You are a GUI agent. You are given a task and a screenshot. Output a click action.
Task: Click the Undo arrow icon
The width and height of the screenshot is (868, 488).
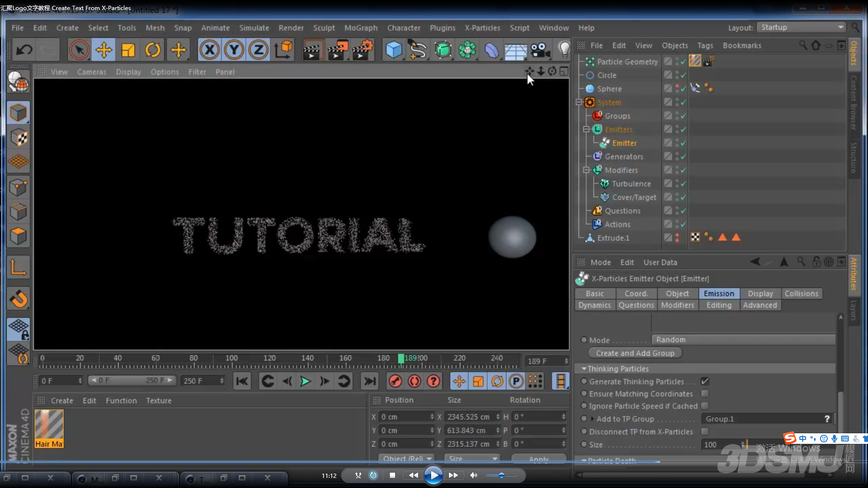point(24,49)
